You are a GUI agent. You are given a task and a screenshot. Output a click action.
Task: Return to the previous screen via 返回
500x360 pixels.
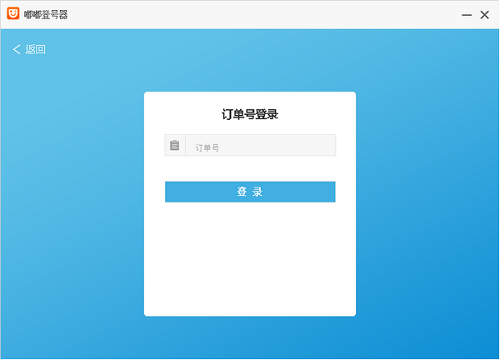coord(29,49)
